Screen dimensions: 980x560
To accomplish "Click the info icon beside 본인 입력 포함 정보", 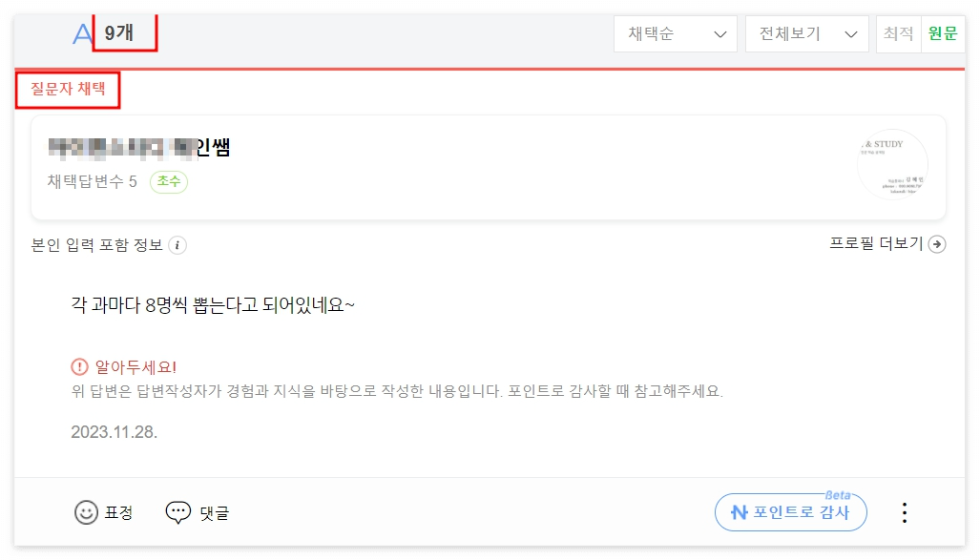I will point(177,245).
